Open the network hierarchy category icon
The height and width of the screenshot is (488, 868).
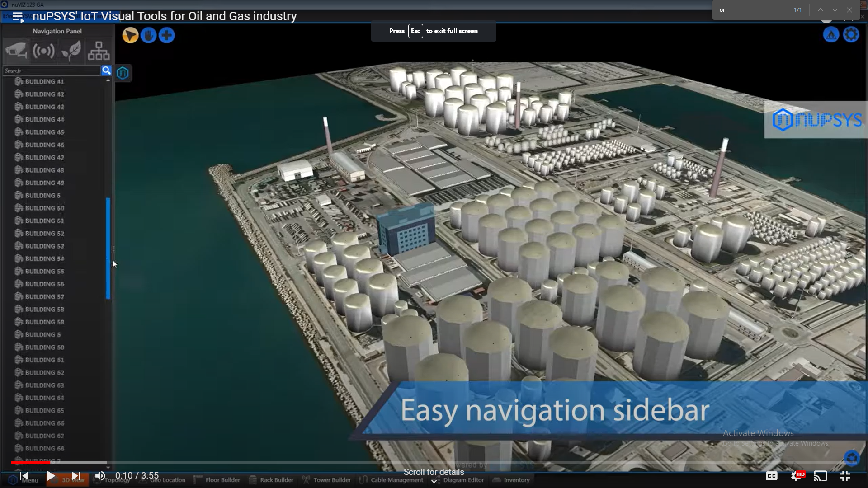pyautogui.click(x=99, y=51)
